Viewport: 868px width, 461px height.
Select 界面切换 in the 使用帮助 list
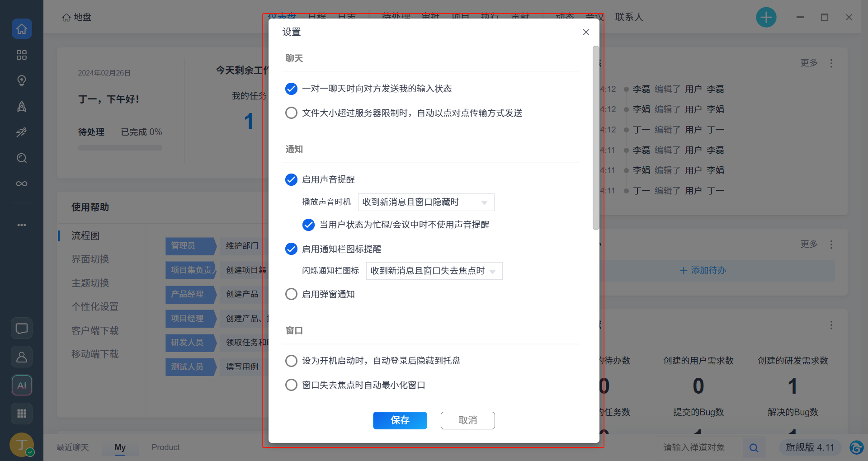coord(90,259)
